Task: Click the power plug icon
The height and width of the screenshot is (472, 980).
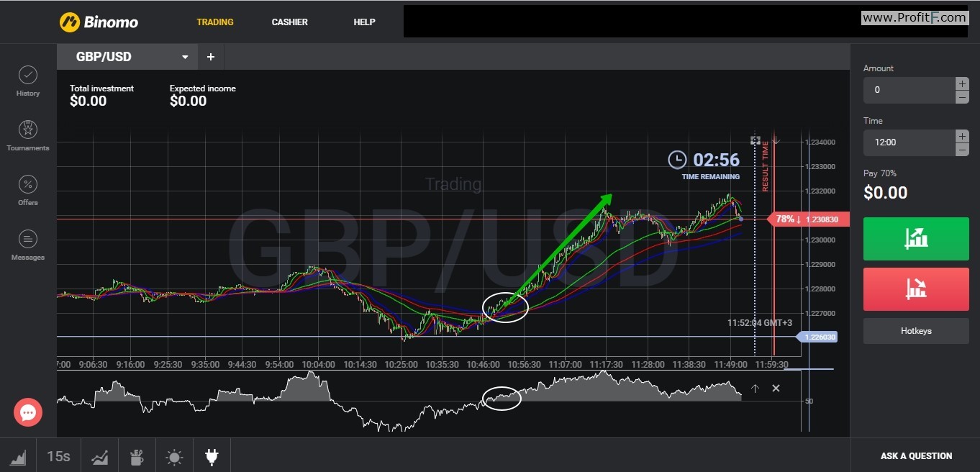Action: [212, 456]
